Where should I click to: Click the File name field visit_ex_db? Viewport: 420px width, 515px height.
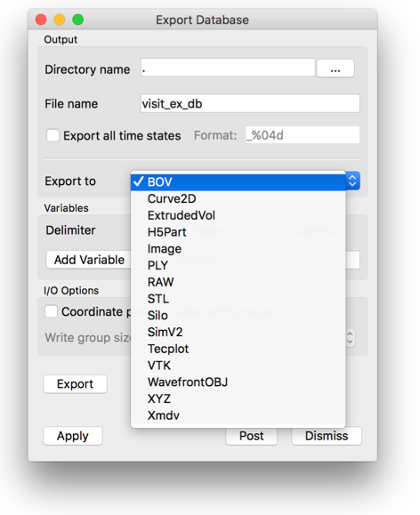click(250, 103)
